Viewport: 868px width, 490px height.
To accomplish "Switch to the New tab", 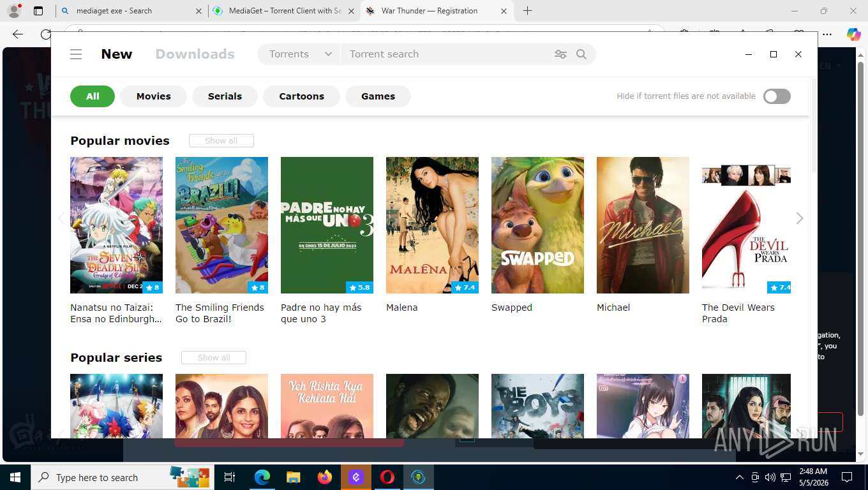I will click(x=117, y=54).
